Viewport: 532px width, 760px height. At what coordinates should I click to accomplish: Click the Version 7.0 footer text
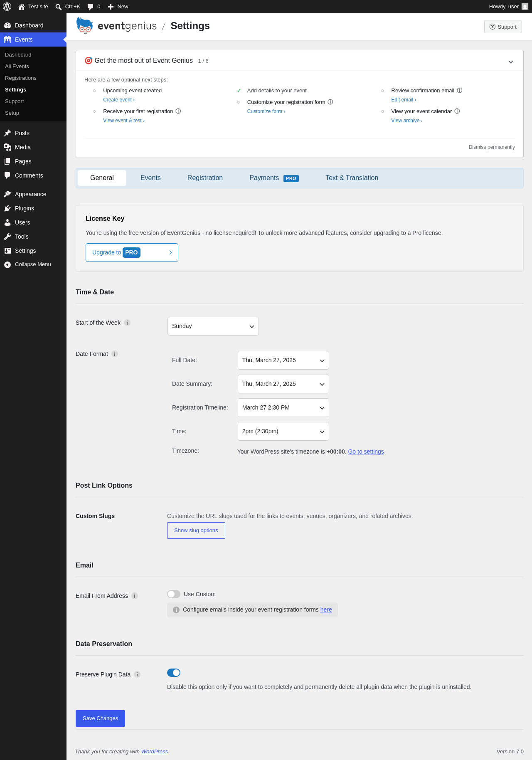click(510, 752)
